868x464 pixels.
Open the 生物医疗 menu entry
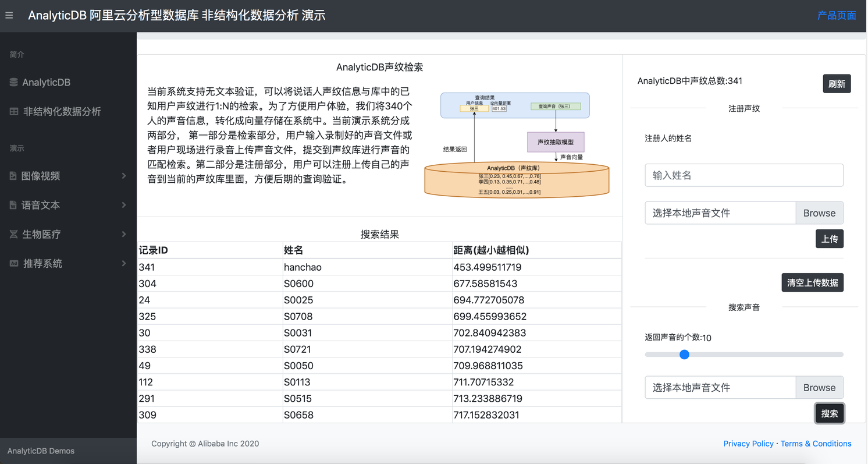pyautogui.click(x=68, y=234)
